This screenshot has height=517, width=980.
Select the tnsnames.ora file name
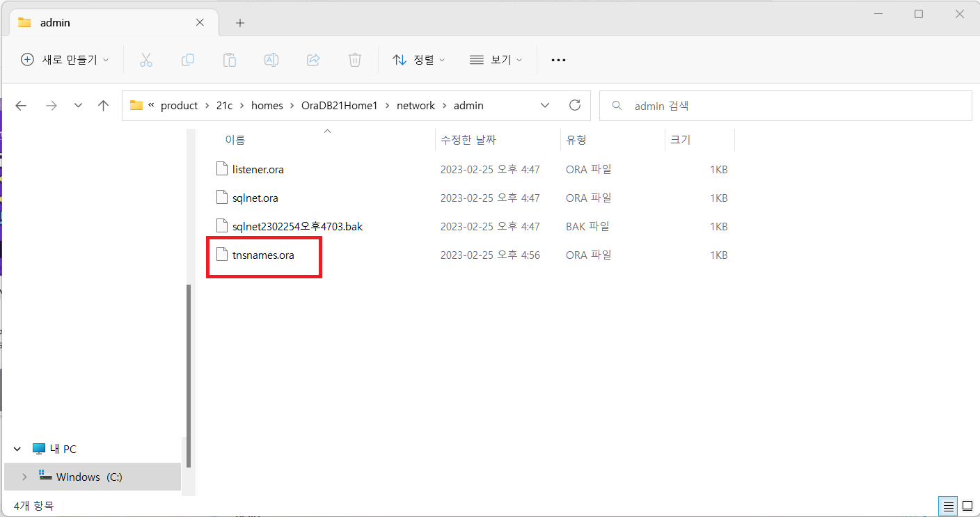pyautogui.click(x=263, y=255)
